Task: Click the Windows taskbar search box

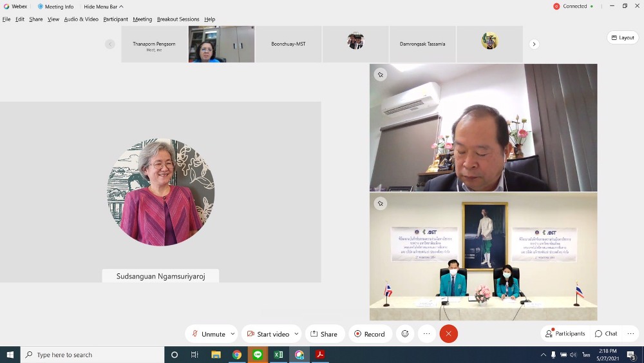Action: (x=92, y=355)
